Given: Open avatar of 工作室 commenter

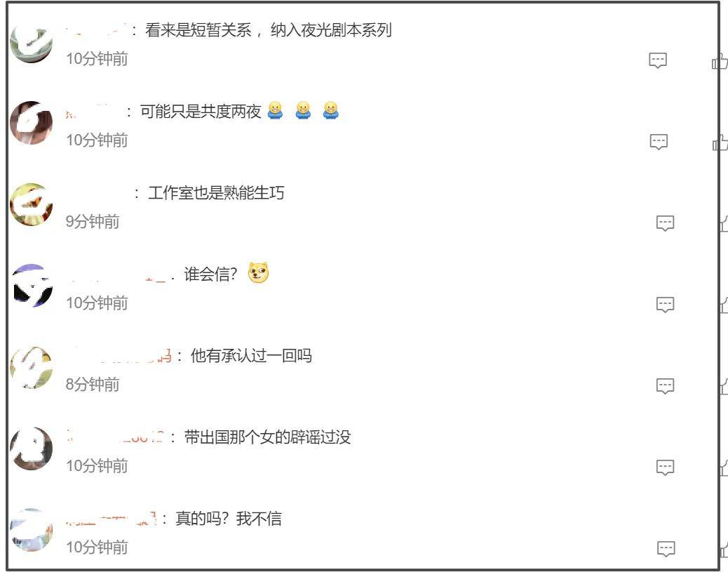Looking at the screenshot, I should [x=31, y=204].
